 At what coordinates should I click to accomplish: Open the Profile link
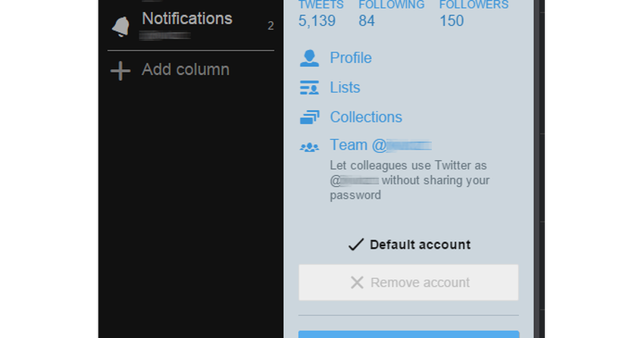(351, 58)
